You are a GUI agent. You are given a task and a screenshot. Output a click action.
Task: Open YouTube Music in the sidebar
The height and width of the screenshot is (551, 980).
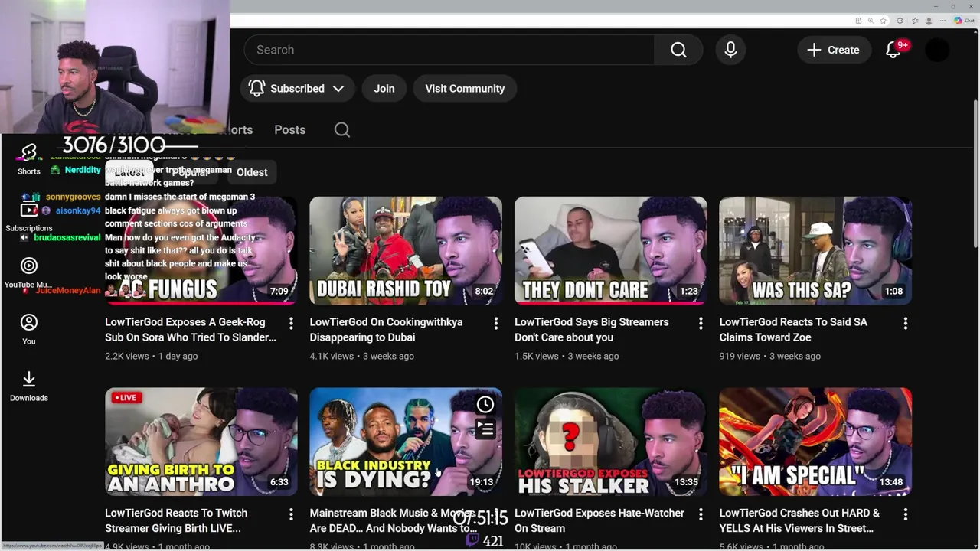tap(29, 272)
